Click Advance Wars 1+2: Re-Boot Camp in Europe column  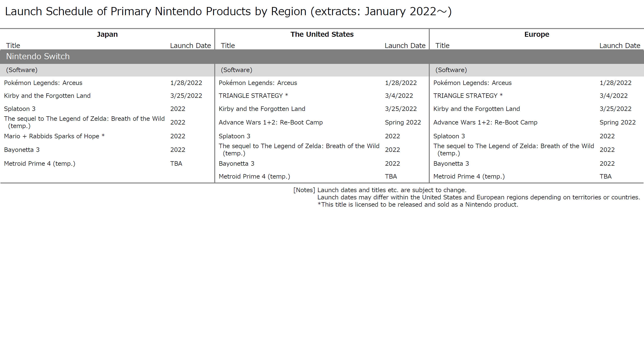(x=485, y=122)
